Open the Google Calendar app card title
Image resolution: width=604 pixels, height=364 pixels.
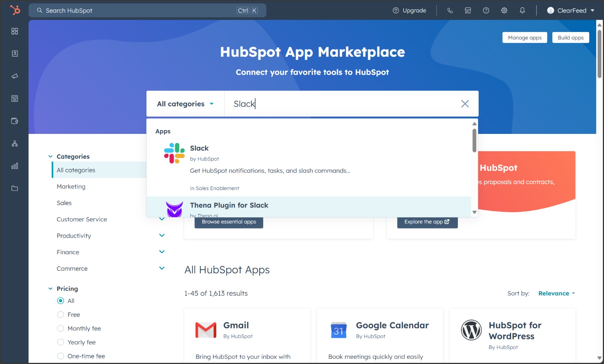tap(392, 325)
